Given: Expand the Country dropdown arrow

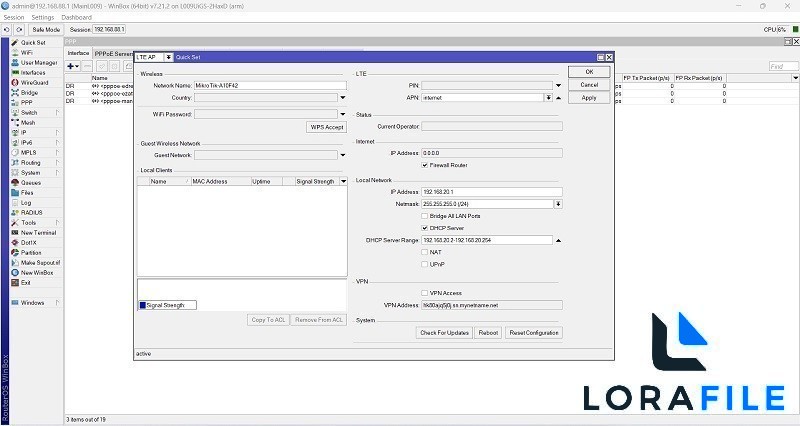Looking at the screenshot, I should [343, 97].
